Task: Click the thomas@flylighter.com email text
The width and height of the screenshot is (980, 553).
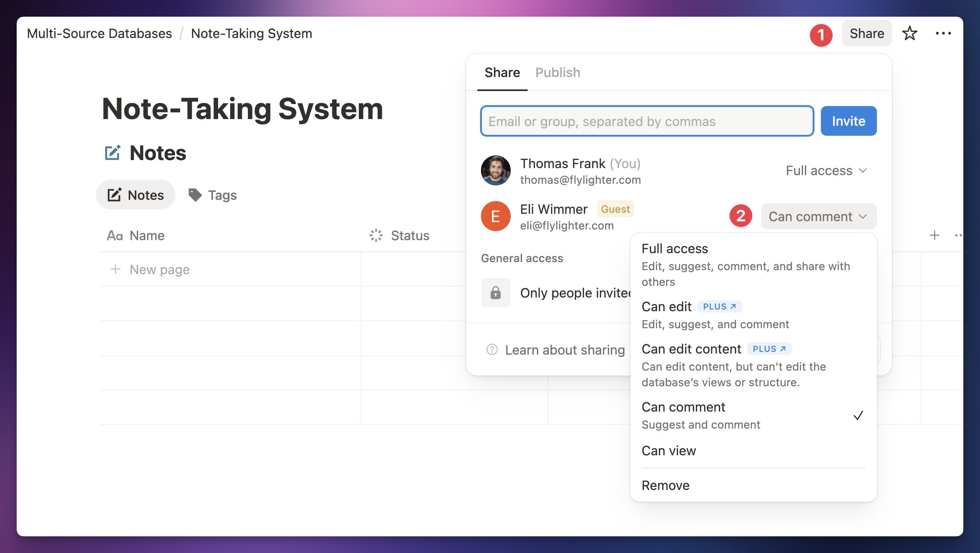Action: click(x=580, y=180)
